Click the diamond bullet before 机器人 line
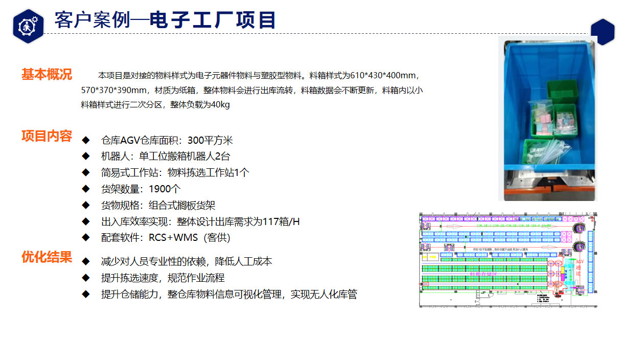 (x=86, y=156)
